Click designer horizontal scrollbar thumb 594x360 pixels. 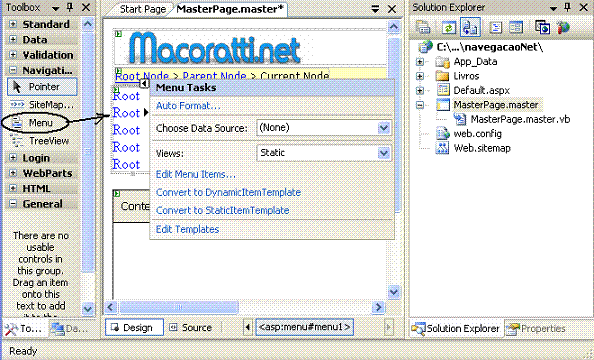tap(179, 307)
